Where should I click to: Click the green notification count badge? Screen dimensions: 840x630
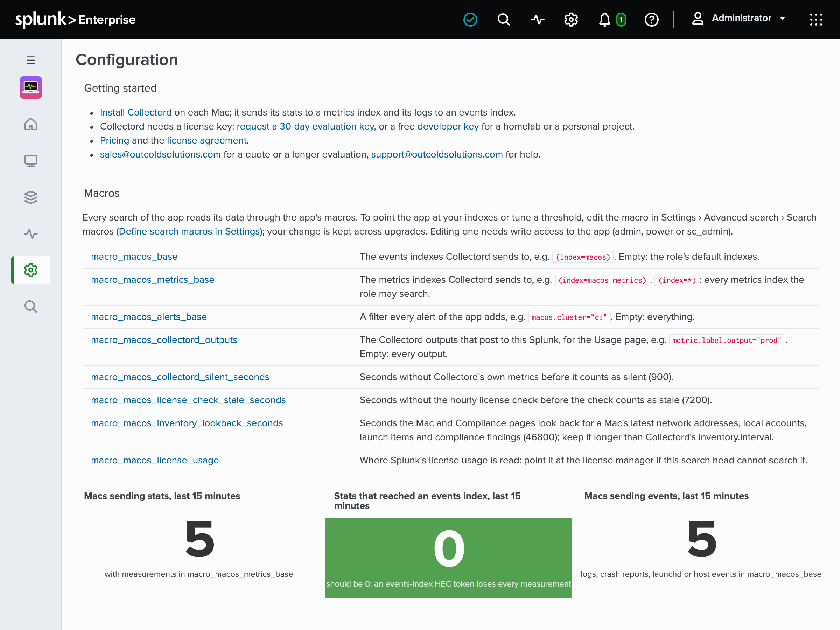pos(621,19)
